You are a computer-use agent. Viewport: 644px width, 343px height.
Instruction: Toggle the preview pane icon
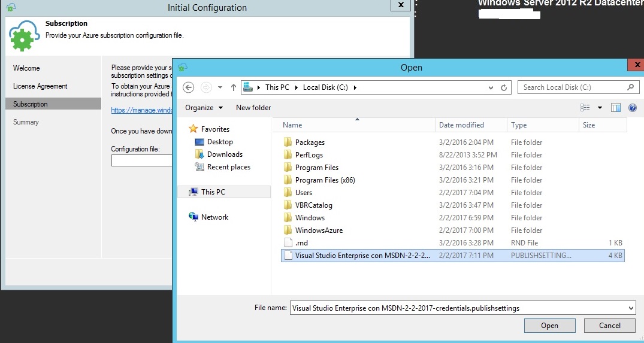pos(616,108)
